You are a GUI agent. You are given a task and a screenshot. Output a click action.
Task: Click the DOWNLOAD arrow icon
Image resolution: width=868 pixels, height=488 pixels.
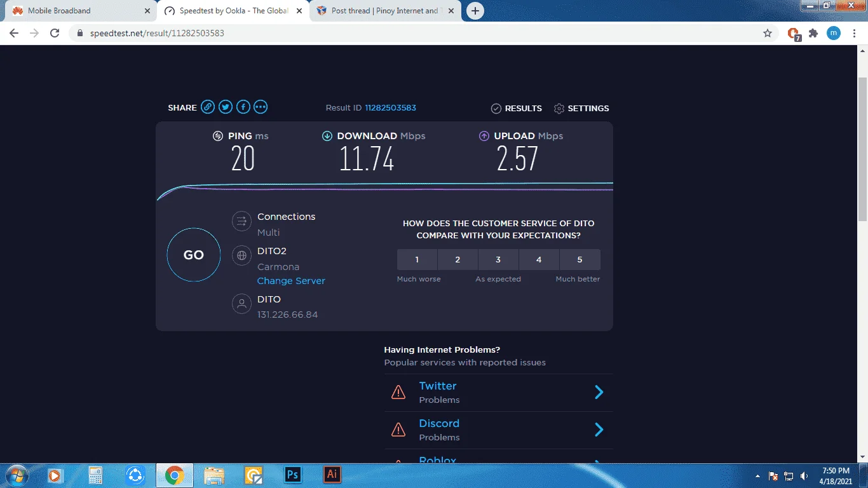(x=327, y=136)
